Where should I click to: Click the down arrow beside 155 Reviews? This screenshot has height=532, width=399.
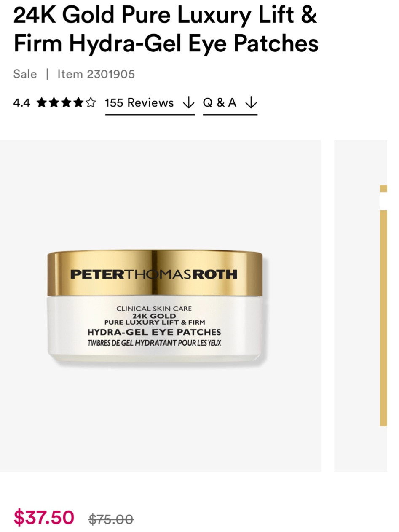[x=188, y=102]
